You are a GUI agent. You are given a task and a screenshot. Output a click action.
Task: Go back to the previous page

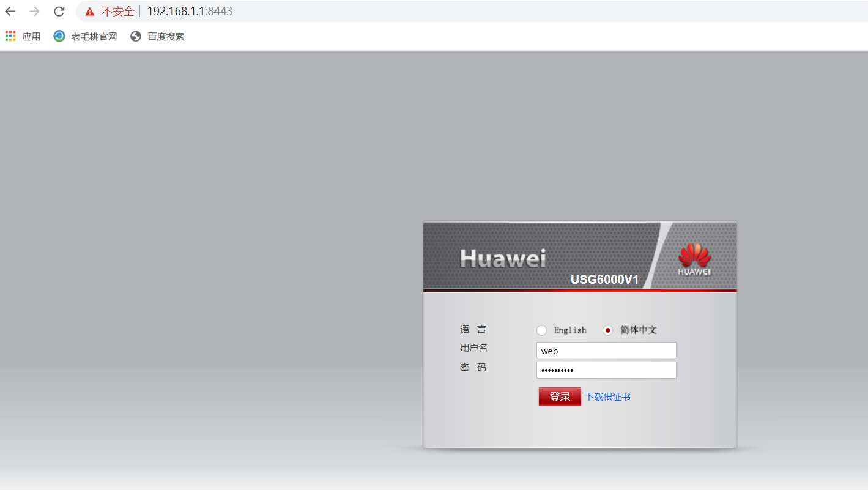tap(10, 11)
